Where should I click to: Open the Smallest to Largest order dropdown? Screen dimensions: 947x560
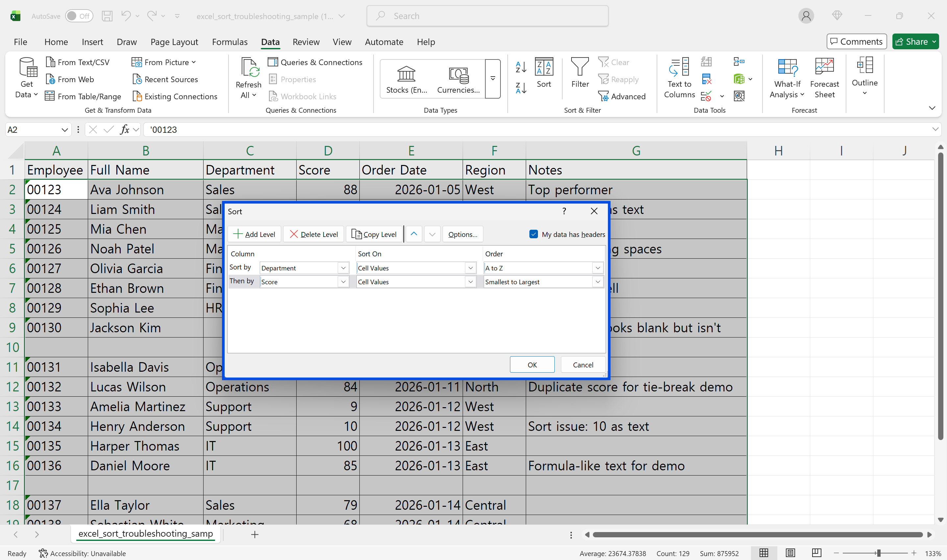(x=597, y=282)
